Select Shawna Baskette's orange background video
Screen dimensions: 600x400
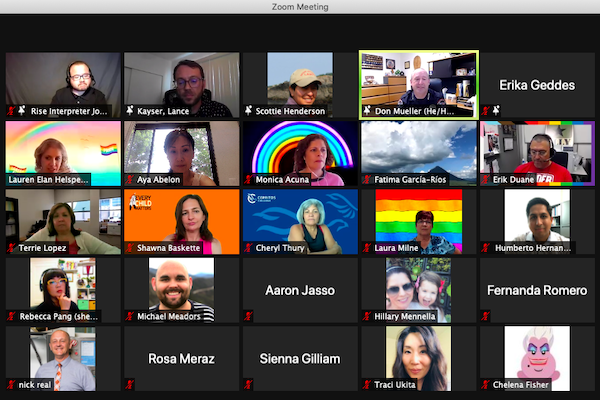pyautogui.click(x=182, y=222)
